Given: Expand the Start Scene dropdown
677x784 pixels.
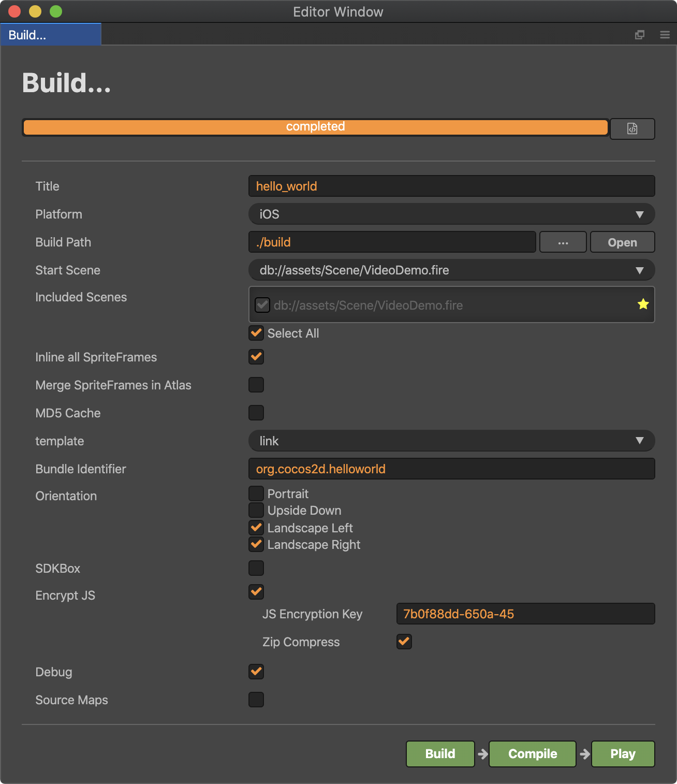Looking at the screenshot, I should 451,270.
